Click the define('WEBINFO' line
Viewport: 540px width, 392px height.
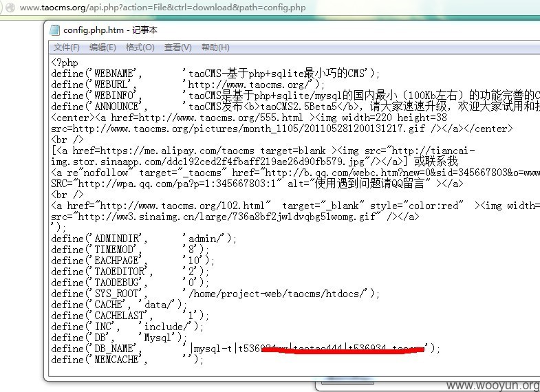[x=296, y=96]
